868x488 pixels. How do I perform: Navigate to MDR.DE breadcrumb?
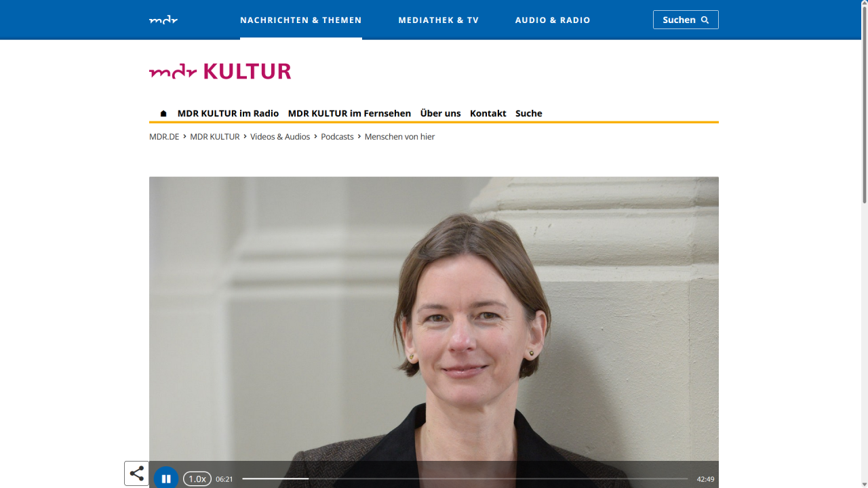pyautogui.click(x=164, y=136)
